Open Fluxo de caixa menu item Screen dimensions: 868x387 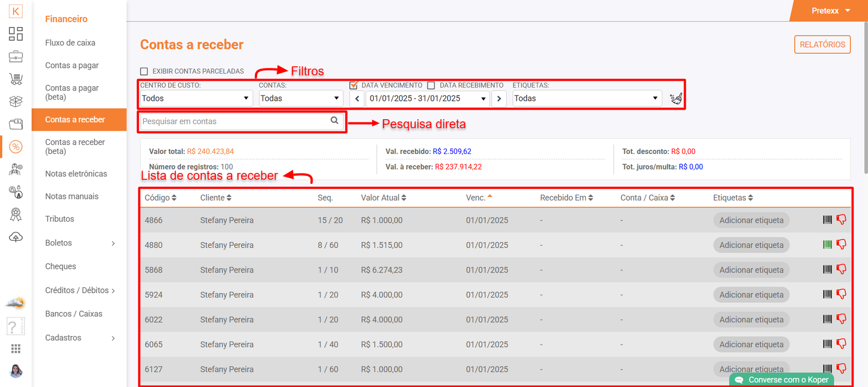pos(70,43)
